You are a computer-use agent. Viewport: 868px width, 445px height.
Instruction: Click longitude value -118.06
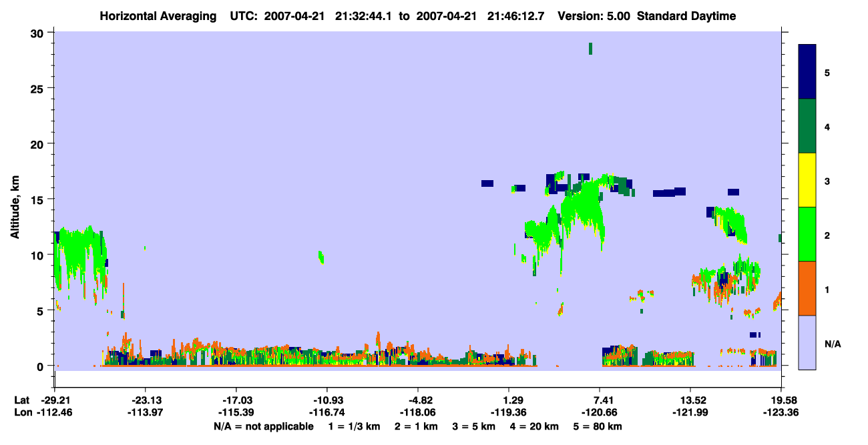pos(417,412)
